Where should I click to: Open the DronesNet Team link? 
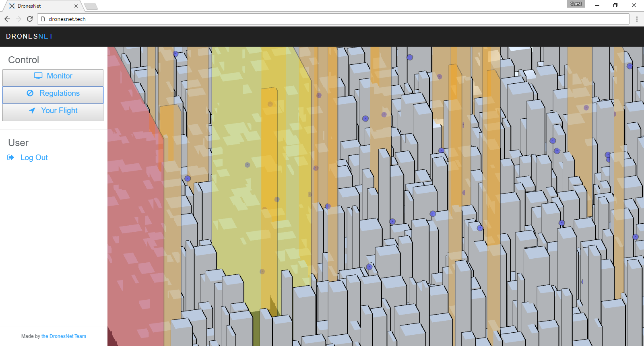64,336
